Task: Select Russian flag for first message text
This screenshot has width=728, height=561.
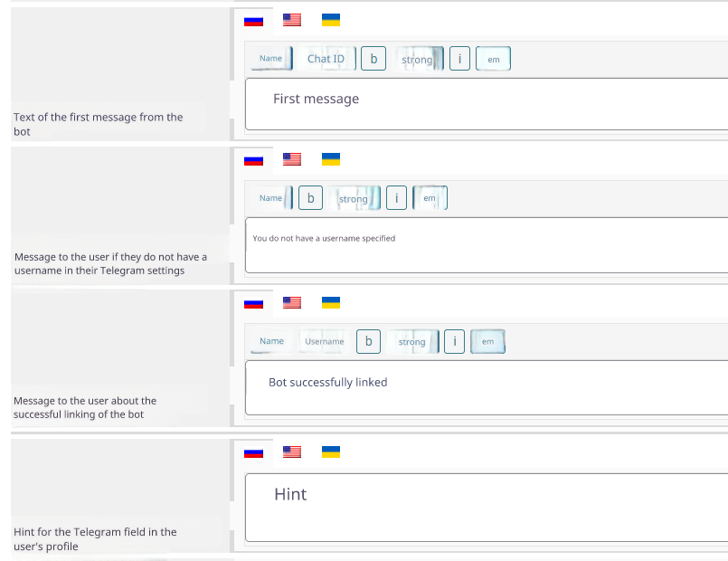Action: [x=253, y=20]
